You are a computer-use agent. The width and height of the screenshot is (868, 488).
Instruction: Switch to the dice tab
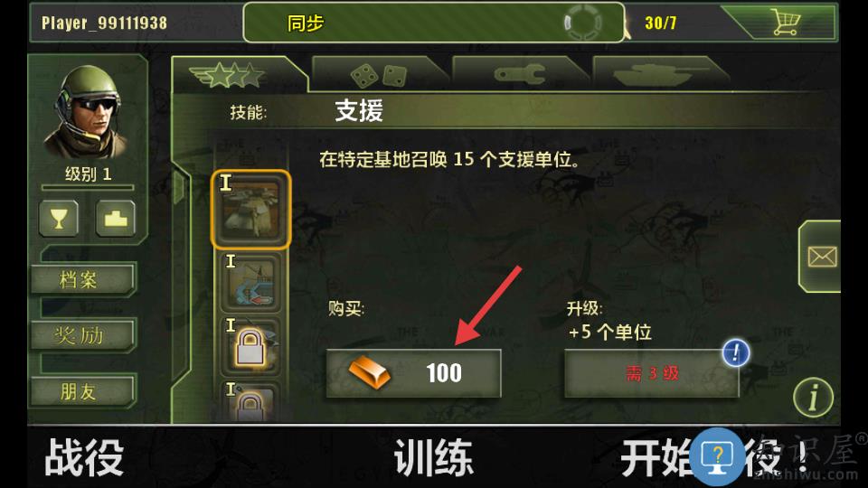click(379, 75)
